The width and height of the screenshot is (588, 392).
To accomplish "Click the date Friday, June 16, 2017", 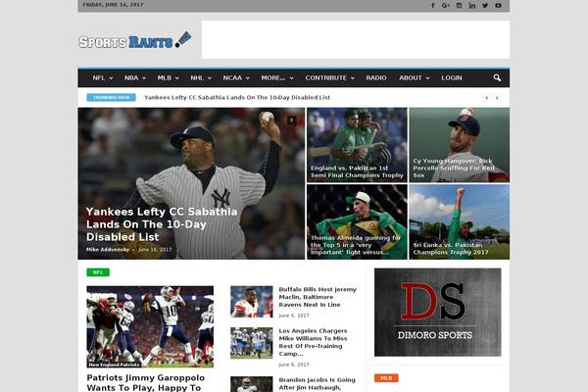I will coord(113,5).
